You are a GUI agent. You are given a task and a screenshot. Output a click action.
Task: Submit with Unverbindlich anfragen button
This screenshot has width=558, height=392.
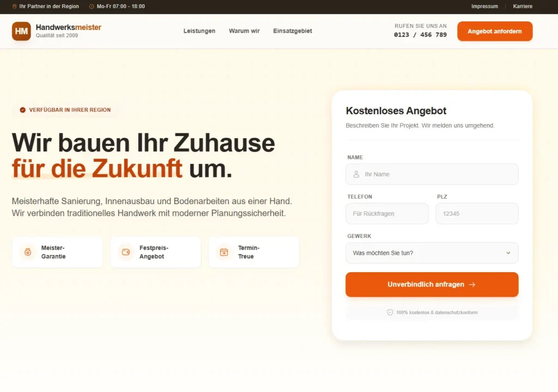(x=432, y=284)
